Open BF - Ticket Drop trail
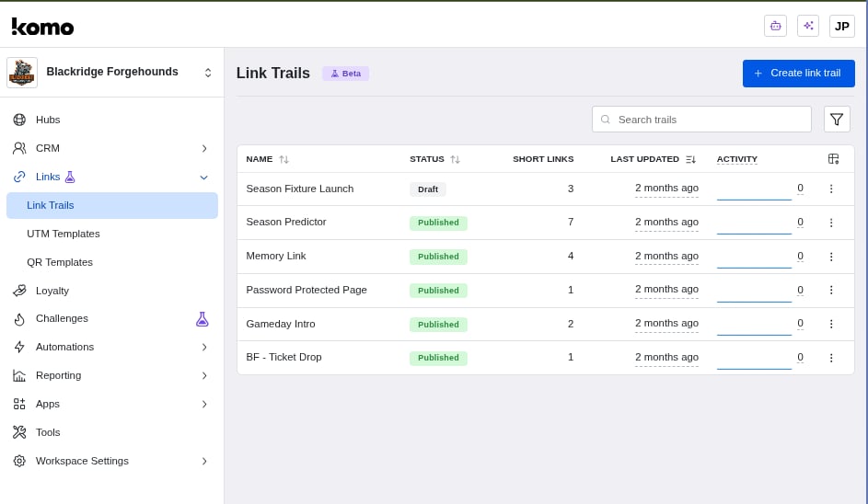Image resolution: width=868 pixels, height=504 pixels. pos(284,357)
